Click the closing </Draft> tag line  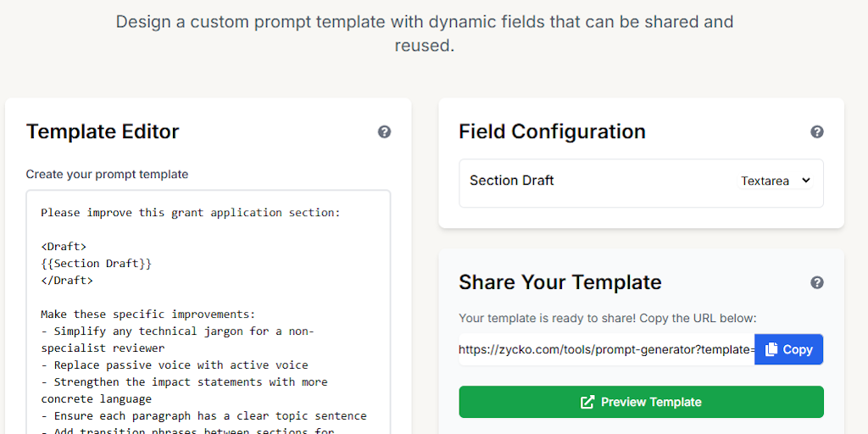67,281
